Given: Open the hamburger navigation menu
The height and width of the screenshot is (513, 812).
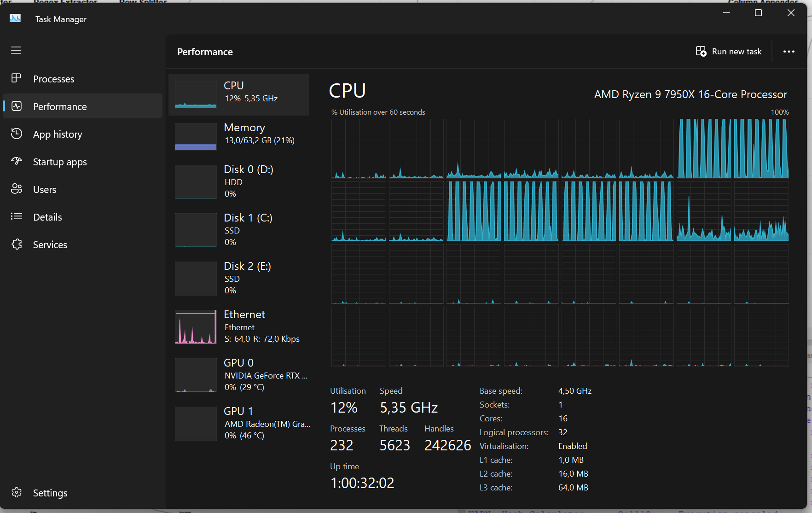Looking at the screenshot, I should pos(16,50).
